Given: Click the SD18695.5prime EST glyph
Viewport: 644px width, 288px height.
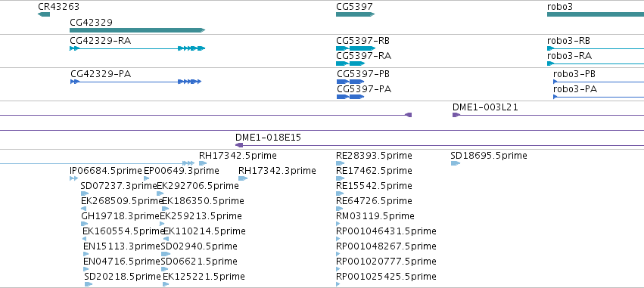Looking at the screenshot, I should pos(455,163).
